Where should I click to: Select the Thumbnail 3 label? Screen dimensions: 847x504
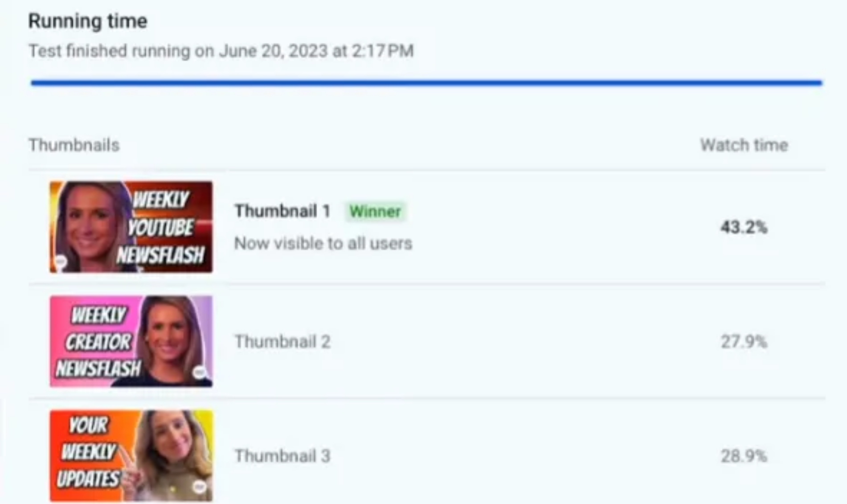point(282,456)
